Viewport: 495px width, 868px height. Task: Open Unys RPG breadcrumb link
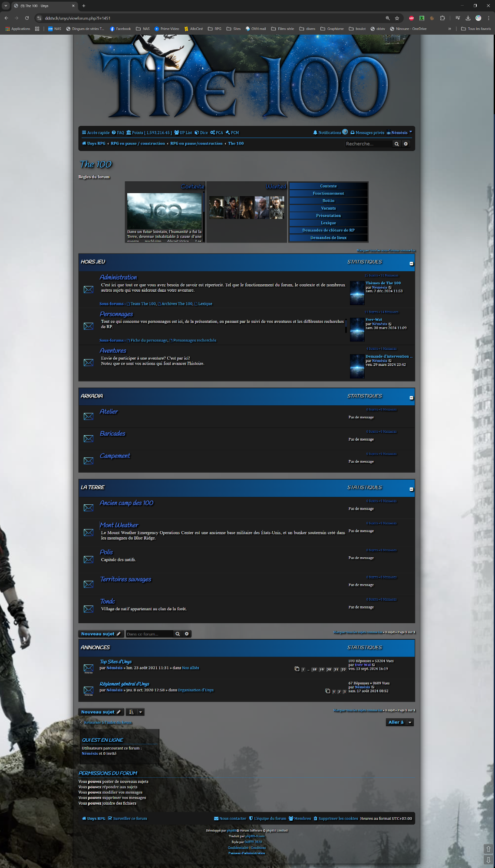click(x=94, y=144)
